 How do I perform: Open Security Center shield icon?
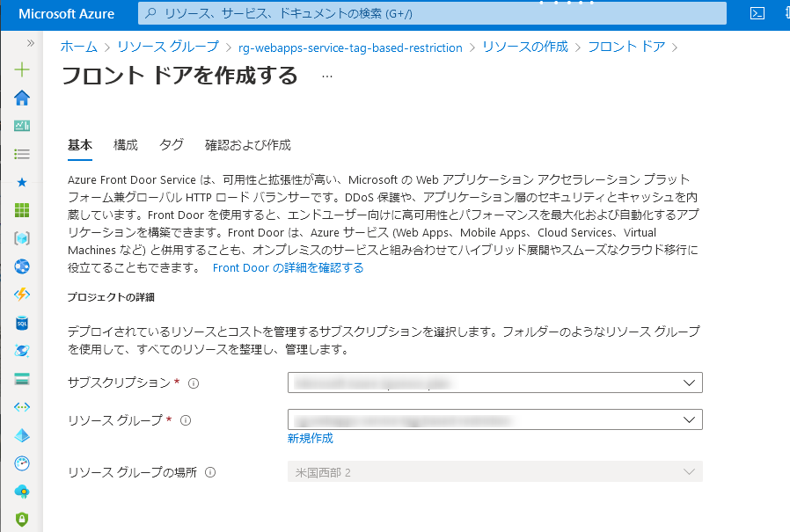[22, 520]
